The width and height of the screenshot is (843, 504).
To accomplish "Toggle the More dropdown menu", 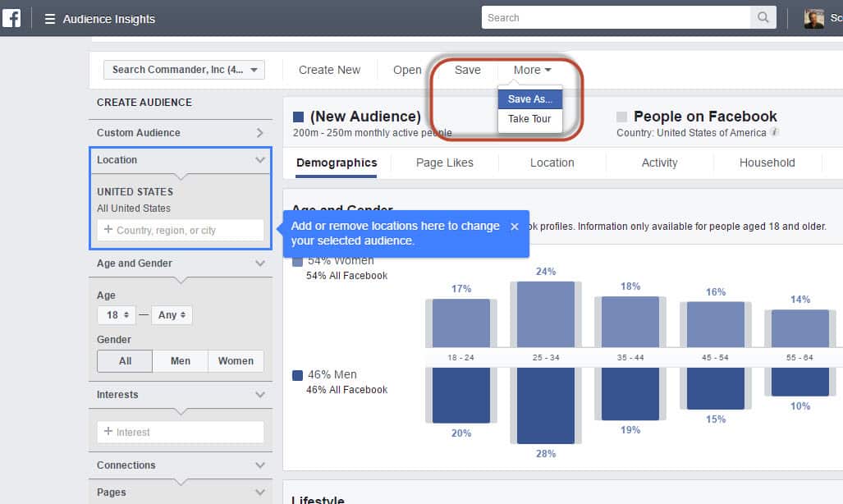I will pyautogui.click(x=532, y=70).
